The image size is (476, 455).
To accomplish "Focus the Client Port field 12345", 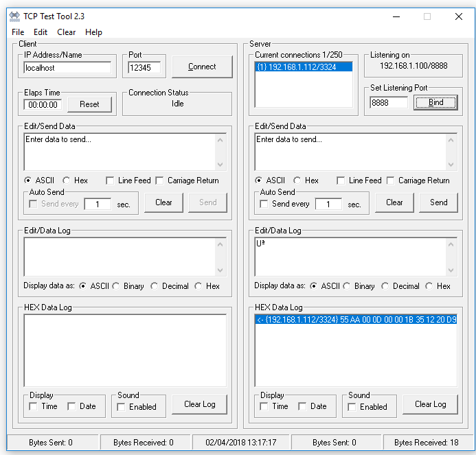I will (144, 68).
